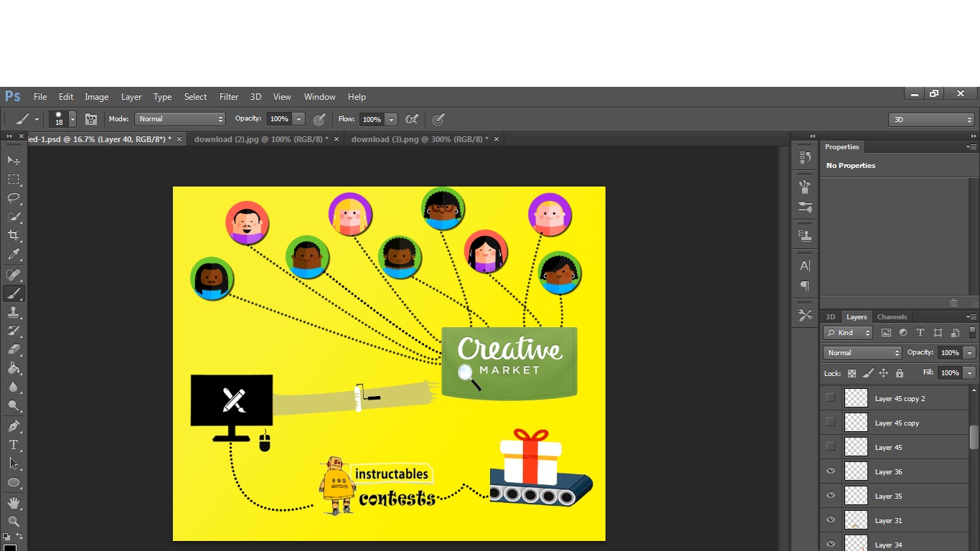Open the layer Opacity dropdown arrow
Image resolution: width=980 pixels, height=551 pixels.
(969, 353)
